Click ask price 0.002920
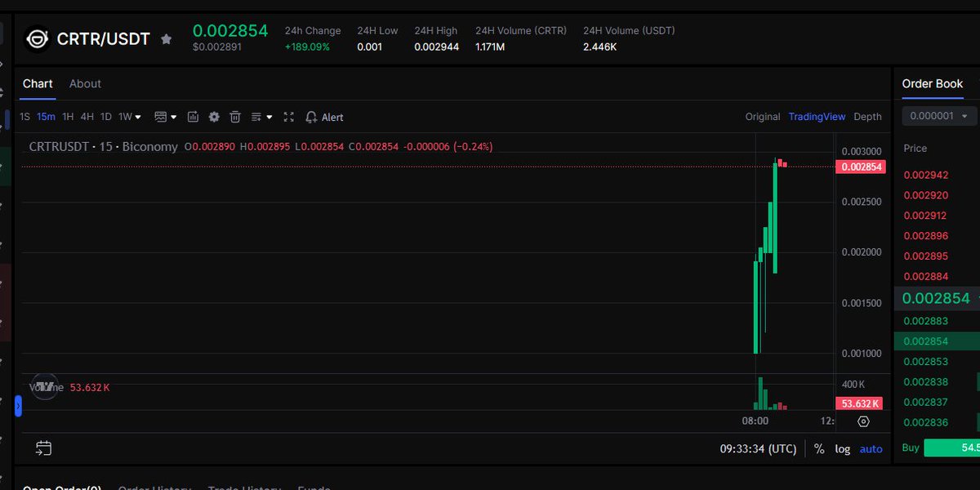 coord(926,195)
